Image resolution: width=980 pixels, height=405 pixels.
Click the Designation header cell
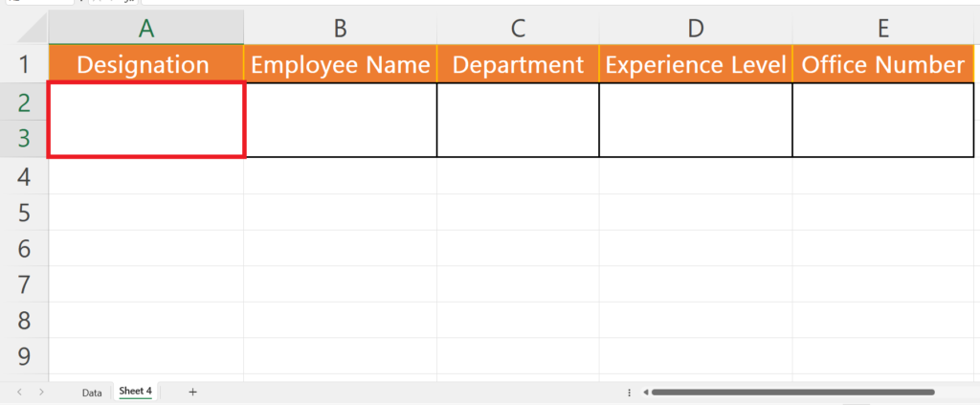(x=145, y=64)
